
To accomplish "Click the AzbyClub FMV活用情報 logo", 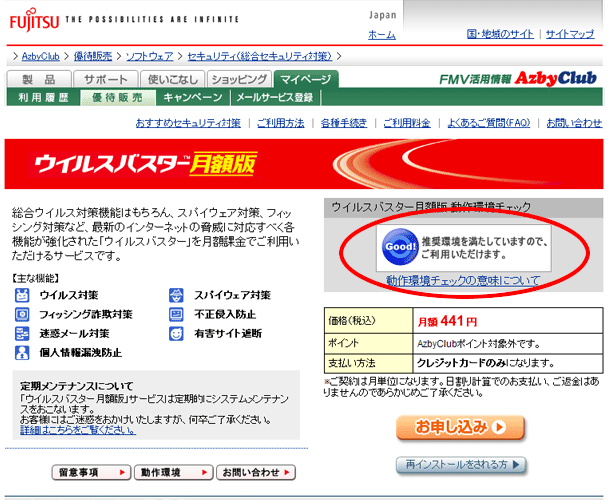I will pos(518,79).
